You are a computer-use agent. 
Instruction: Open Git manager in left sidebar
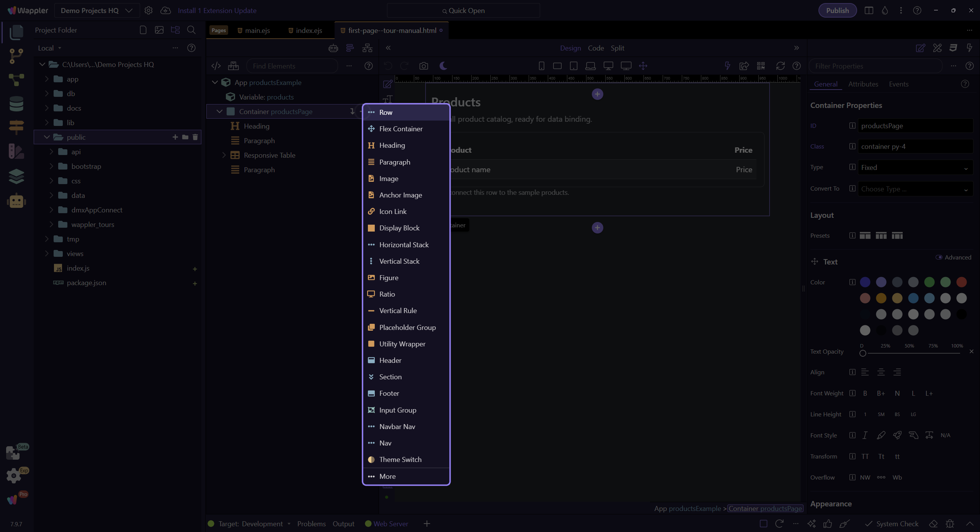[x=16, y=56]
